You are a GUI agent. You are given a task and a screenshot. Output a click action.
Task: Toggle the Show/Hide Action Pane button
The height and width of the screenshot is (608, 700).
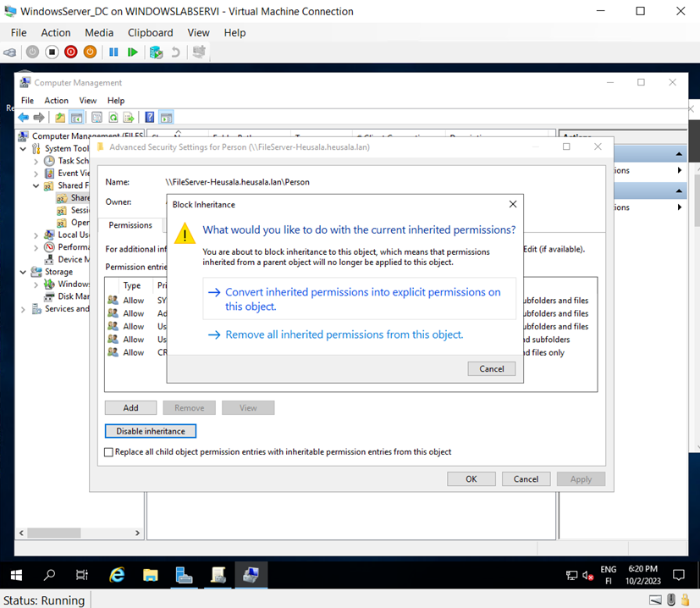click(x=165, y=116)
